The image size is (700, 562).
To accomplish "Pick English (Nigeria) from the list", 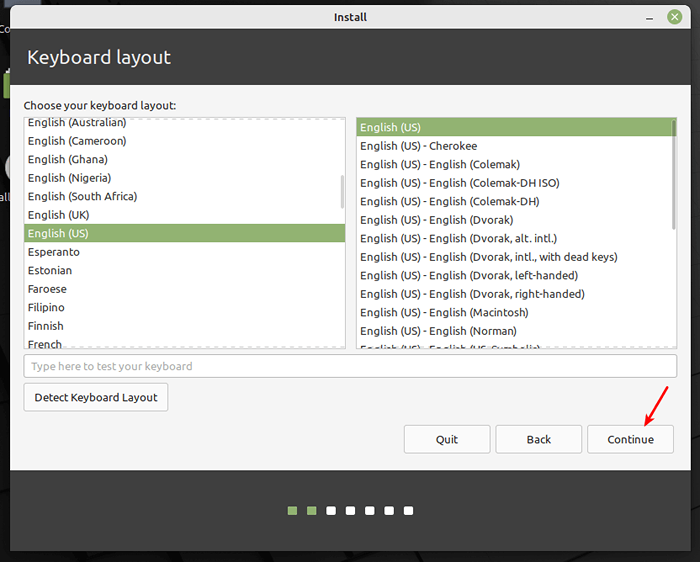I will click(x=184, y=178).
